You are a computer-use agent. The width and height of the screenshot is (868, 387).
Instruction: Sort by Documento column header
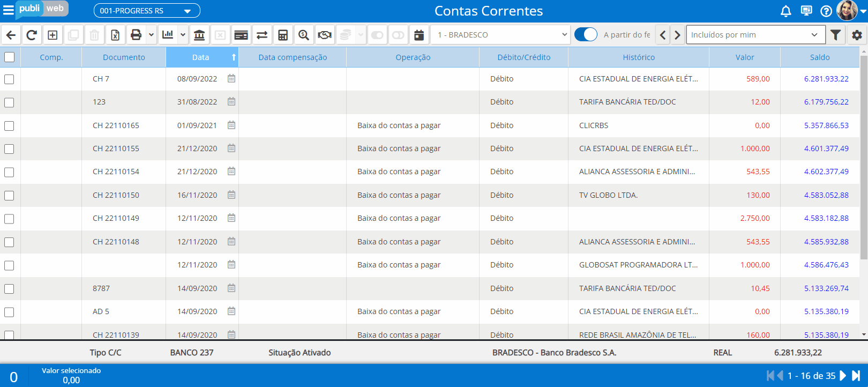click(124, 57)
